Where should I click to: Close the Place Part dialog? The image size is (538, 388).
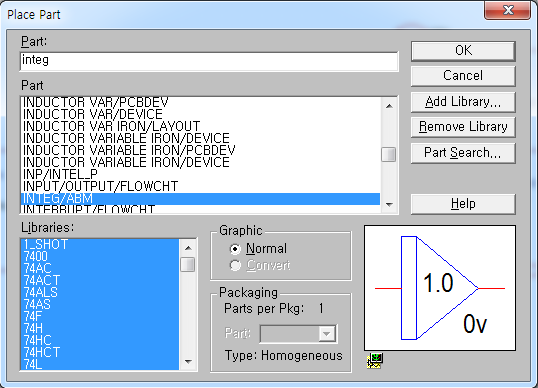(507, 10)
